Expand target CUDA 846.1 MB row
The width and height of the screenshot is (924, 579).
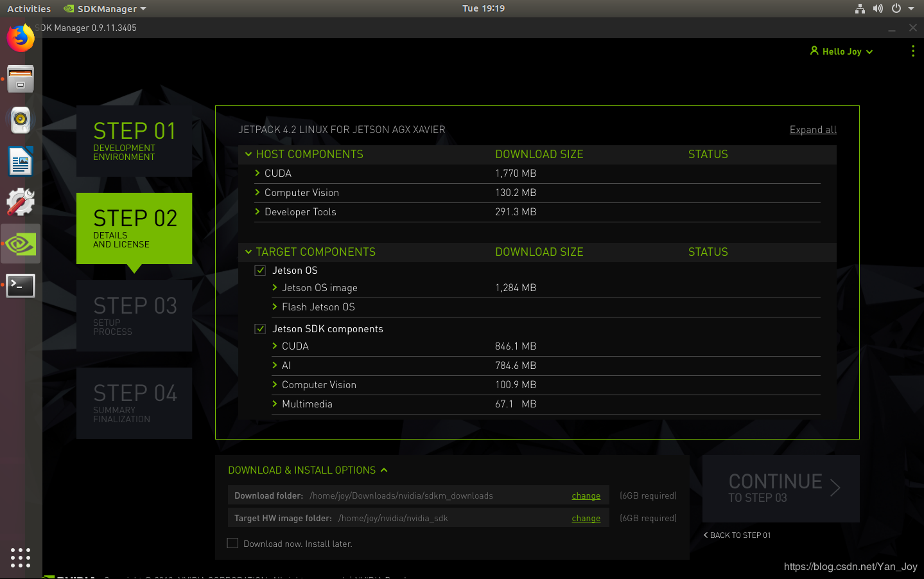coord(275,346)
